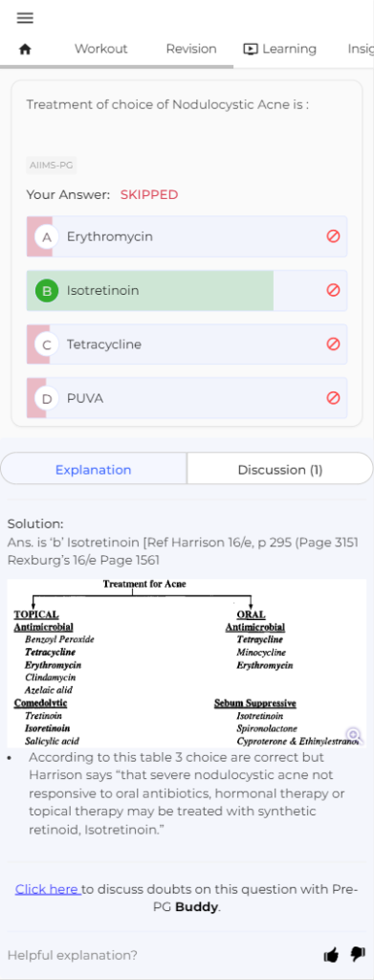Go to the home icon tab
Screen dimensions: 374x980
click(x=25, y=49)
